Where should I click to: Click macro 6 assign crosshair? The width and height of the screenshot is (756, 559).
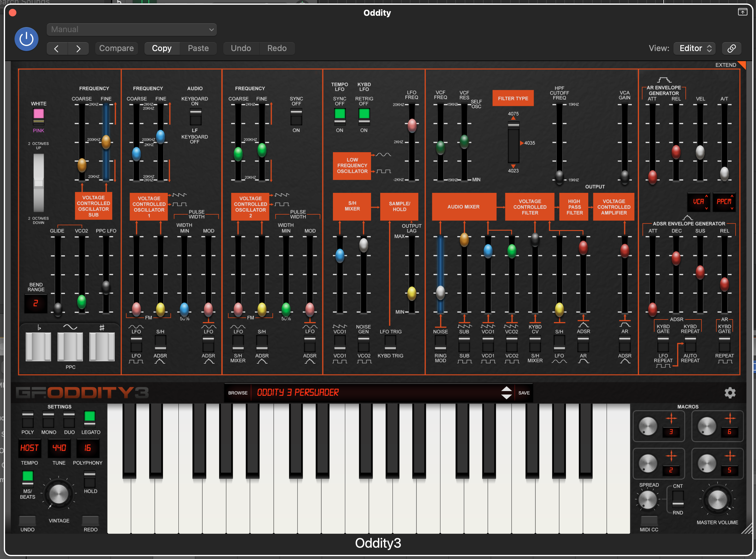click(x=730, y=419)
